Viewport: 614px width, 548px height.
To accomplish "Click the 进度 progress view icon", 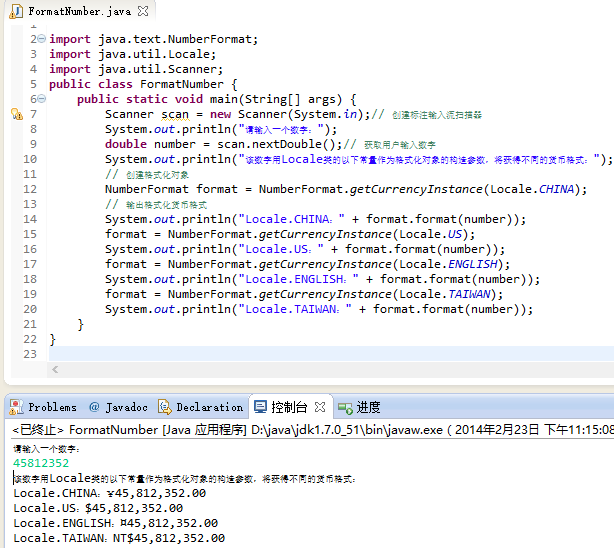I will tap(345, 408).
